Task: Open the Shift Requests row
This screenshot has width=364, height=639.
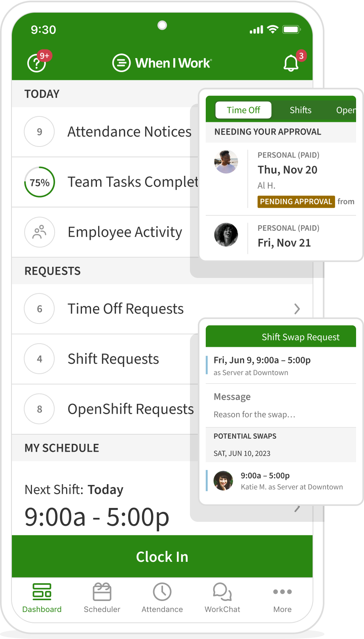Action: (x=113, y=359)
